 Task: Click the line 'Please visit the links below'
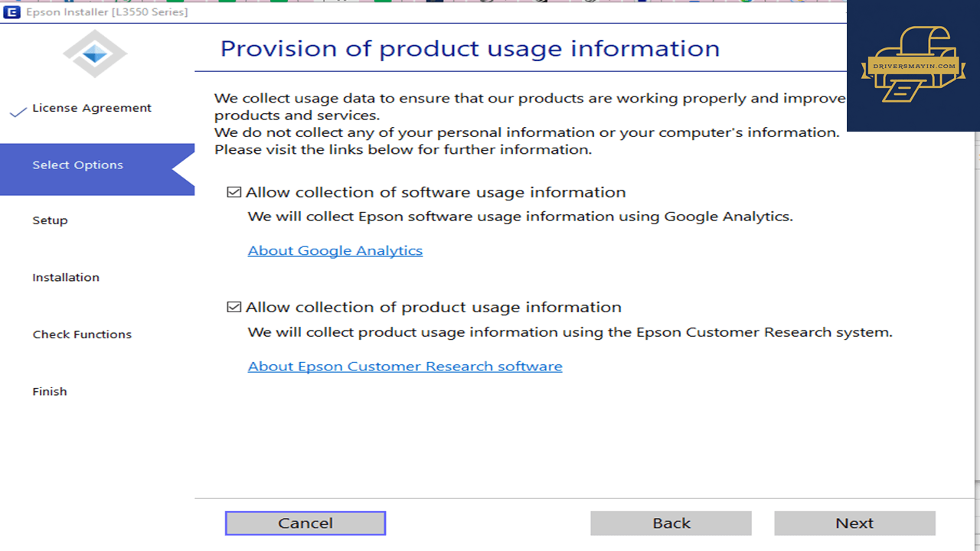click(x=403, y=150)
